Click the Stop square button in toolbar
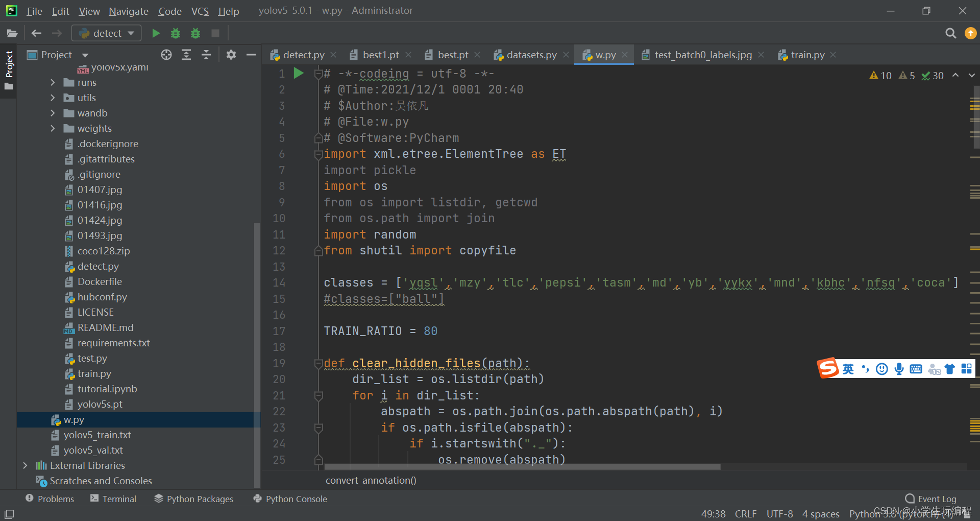The image size is (980, 521). 215,33
